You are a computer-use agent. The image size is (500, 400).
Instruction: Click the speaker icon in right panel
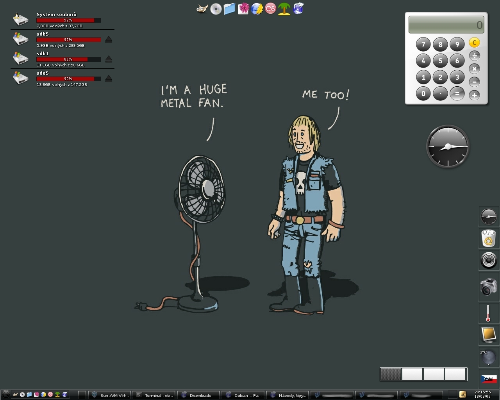[489, 260]
